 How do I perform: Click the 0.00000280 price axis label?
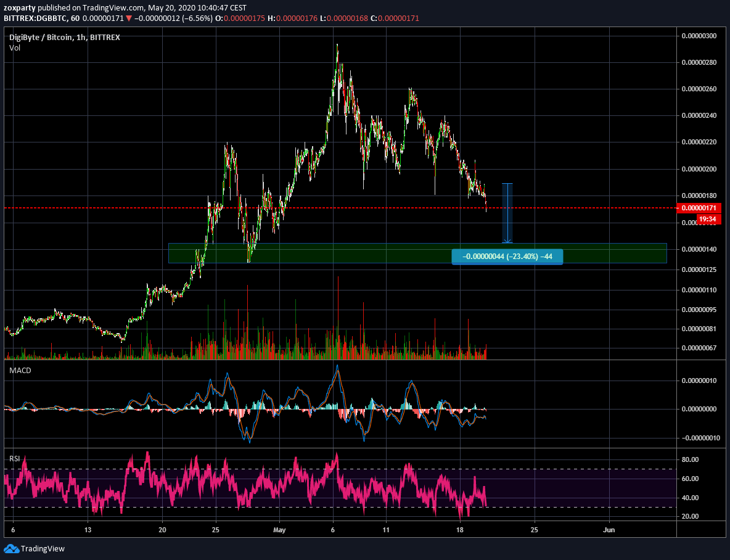699,62
